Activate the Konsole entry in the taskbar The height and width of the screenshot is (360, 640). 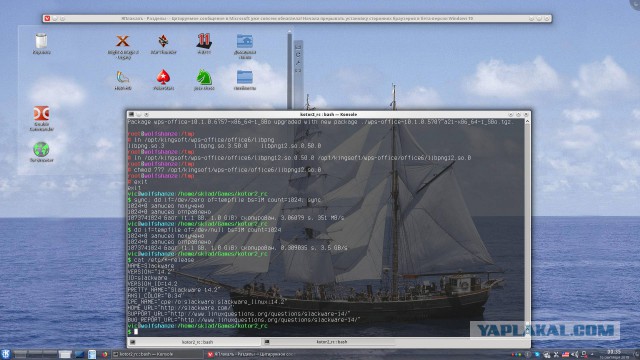(157, 354)
